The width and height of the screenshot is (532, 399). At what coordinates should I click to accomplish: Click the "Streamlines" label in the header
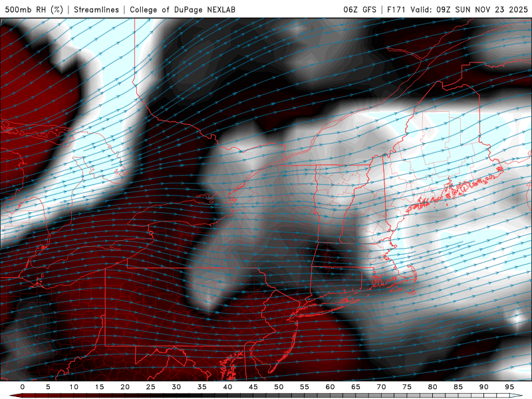[96, 9]
